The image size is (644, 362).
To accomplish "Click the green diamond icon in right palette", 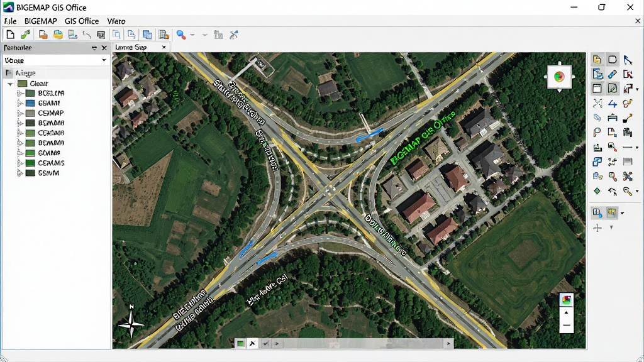I will tap(597, 191).
